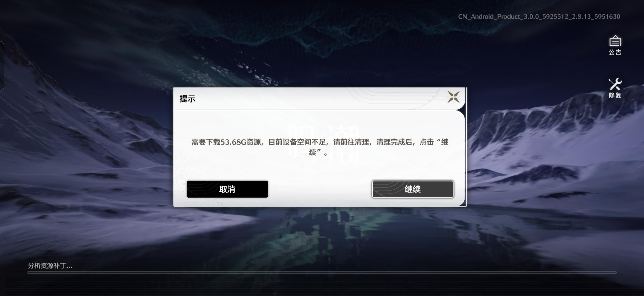Click the 取消 cancel button
This screenshot has width=644, height=296.
(227, 189)
